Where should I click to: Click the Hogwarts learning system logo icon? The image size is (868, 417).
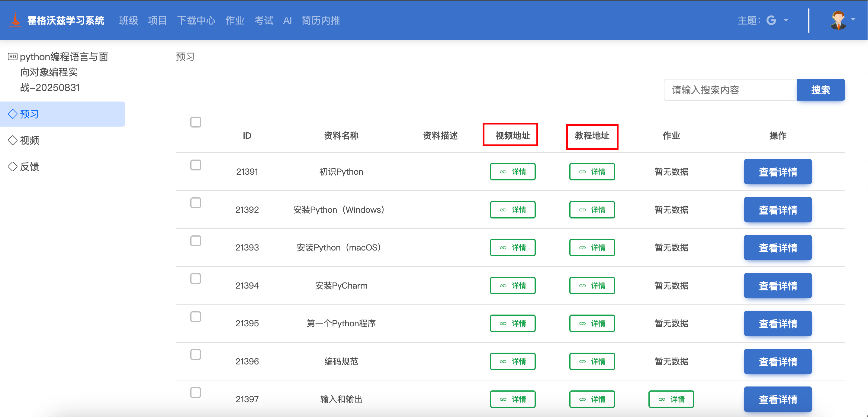point(15,20)
